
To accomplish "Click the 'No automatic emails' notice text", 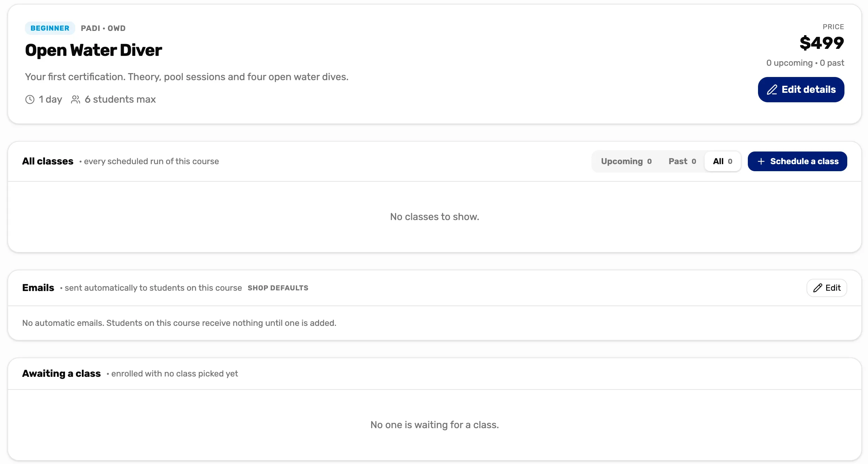I will [179, 323].
